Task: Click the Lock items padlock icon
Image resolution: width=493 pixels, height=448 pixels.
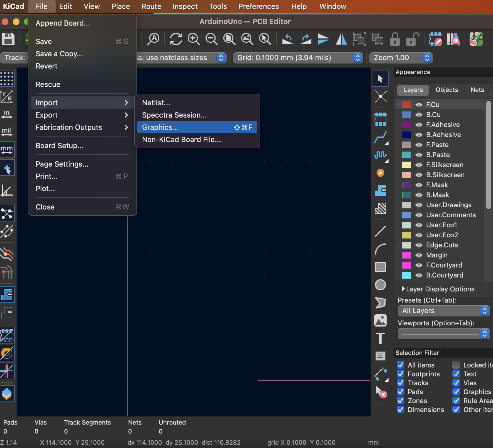Action: [395, 39]
